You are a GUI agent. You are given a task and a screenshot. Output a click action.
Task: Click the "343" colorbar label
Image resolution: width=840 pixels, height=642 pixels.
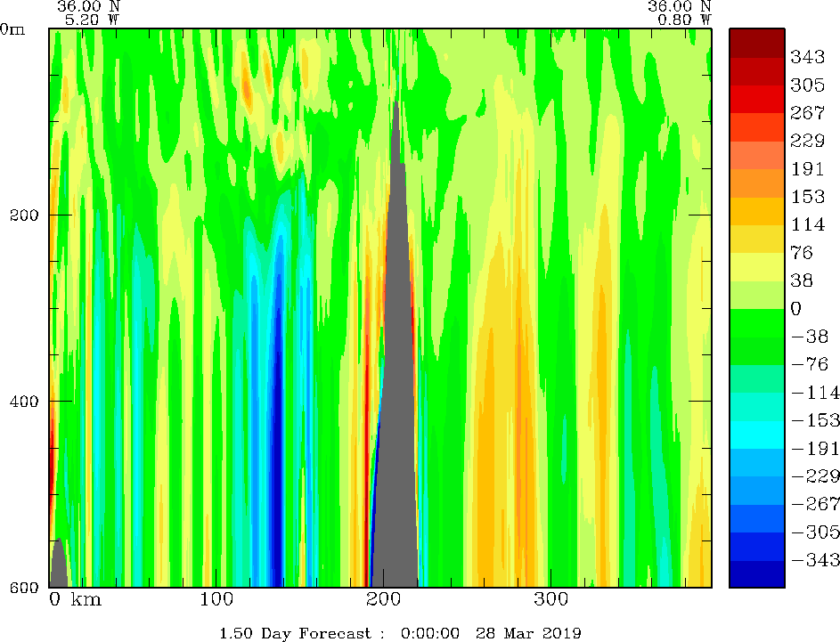pyautogui.click(x=807, y=57)
